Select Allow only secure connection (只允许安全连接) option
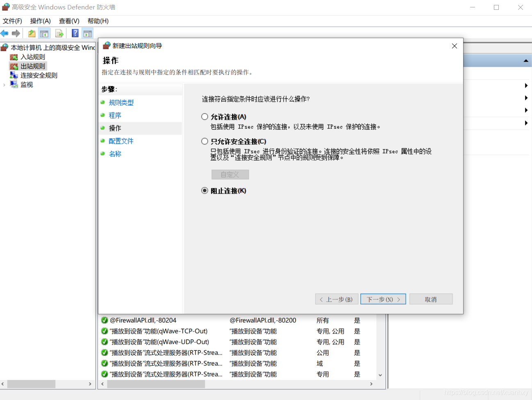 205,142
